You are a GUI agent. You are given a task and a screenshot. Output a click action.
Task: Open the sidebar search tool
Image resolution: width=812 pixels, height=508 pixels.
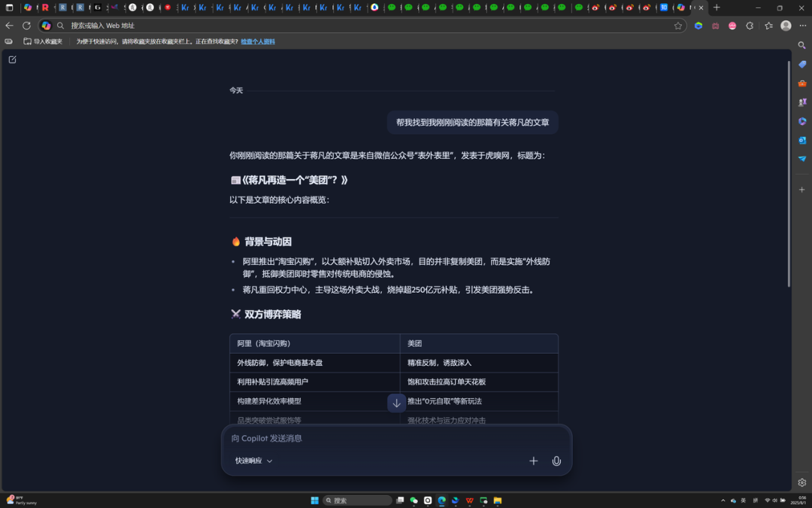[801, 45]
